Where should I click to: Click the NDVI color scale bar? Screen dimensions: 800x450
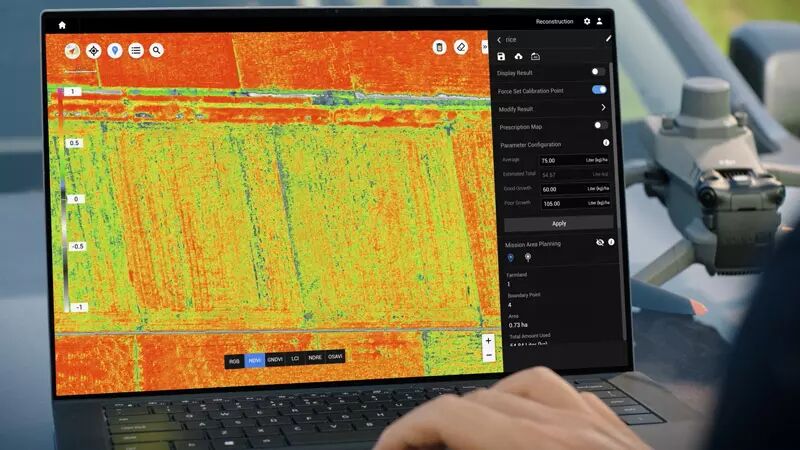[x=63, y=199]
